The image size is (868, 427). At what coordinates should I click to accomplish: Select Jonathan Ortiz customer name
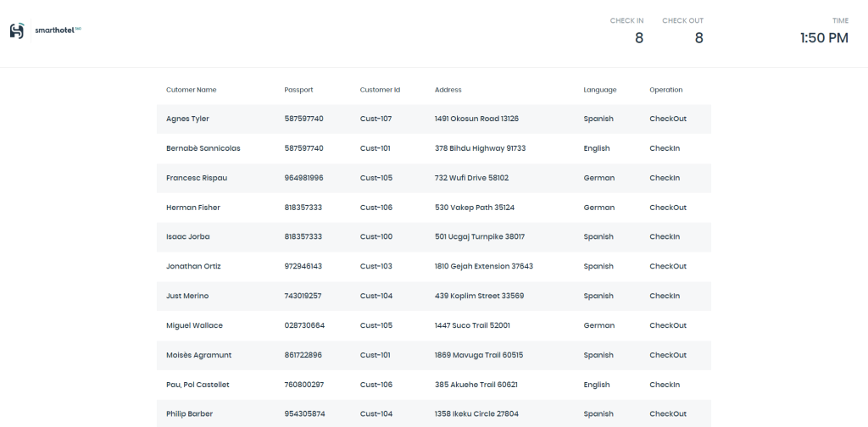tap(193, 266)
